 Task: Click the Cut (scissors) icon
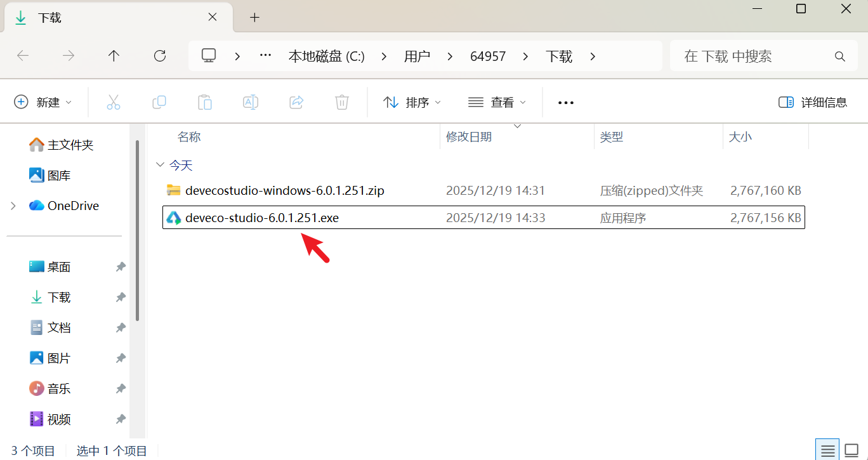[x=114, y=102]
